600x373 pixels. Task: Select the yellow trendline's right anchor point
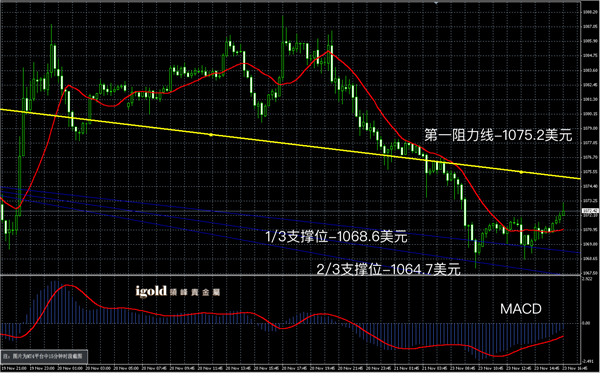tap(521, 172)
